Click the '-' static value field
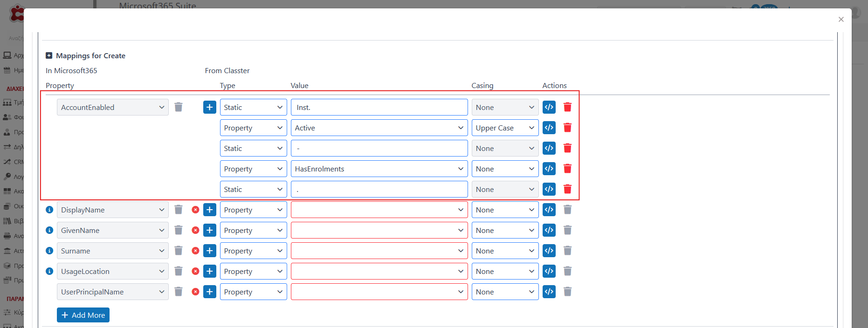Screen dimensions: 868x328 379,148
